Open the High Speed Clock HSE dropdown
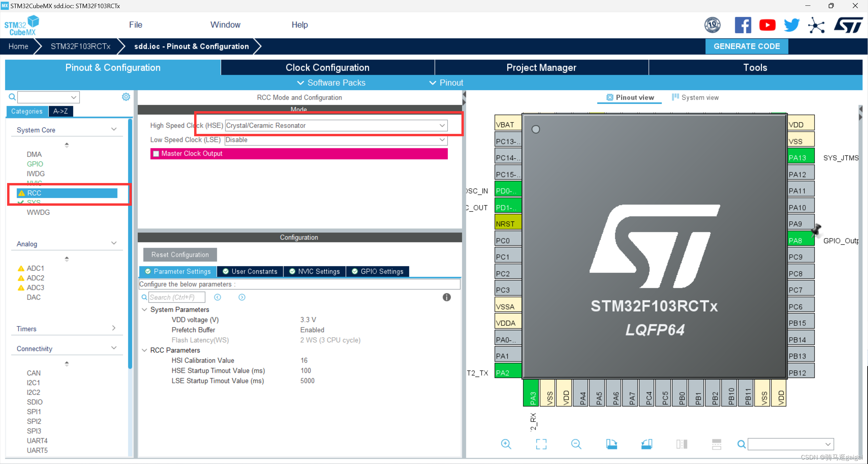 442,125
